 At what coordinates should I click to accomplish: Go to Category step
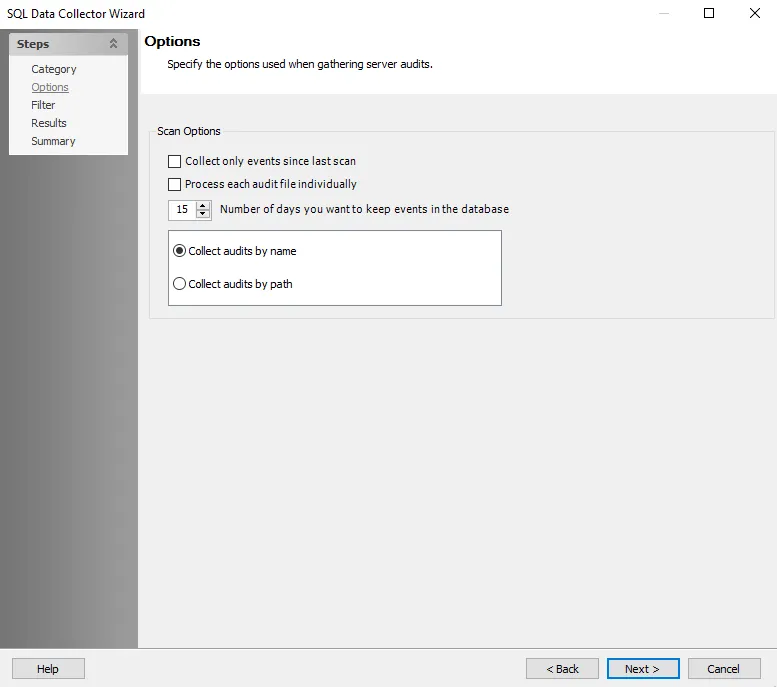coord(54,69)
